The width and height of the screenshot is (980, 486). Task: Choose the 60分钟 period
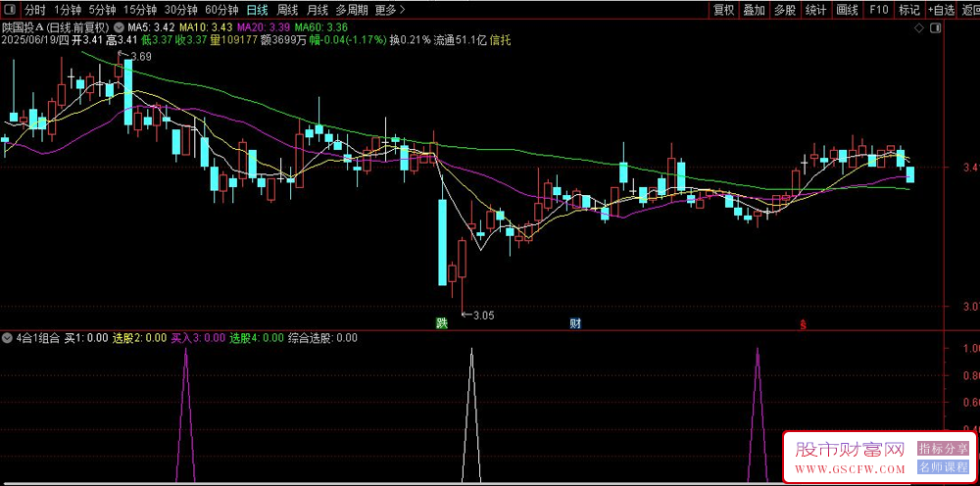[x=221, y=10]
